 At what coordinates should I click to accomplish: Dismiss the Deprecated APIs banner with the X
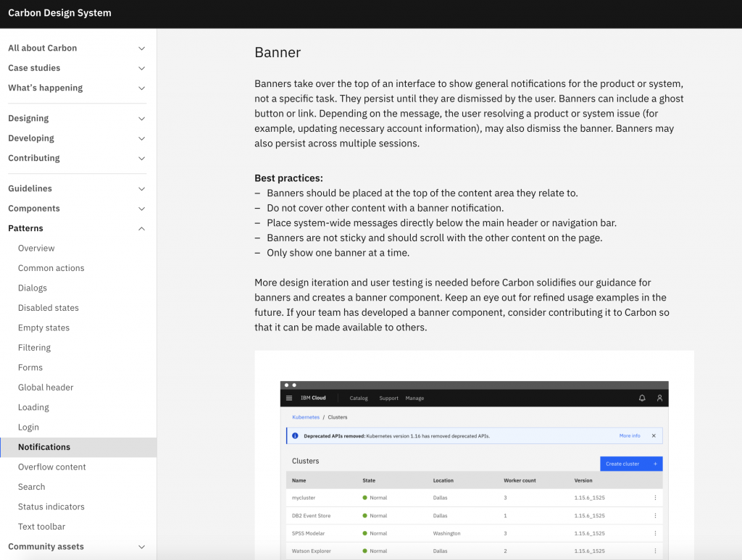tap(654, 435)
